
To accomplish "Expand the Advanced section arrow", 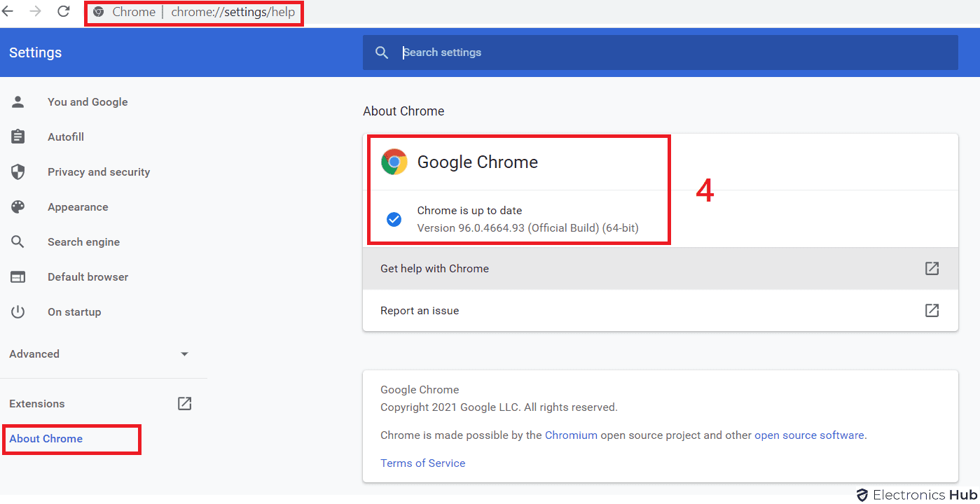I will tap(184, 354).
